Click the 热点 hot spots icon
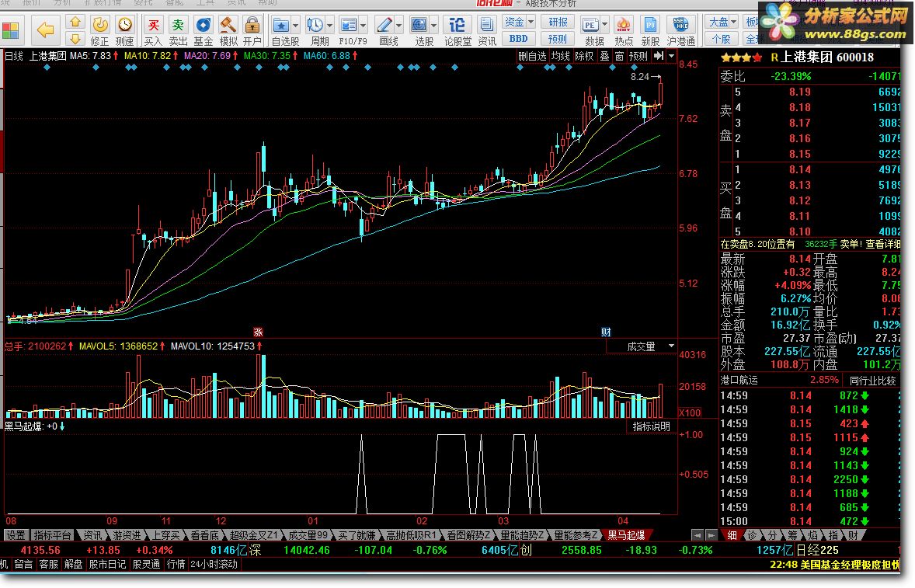This screenshot has width=915, height=588. point(624,30)
